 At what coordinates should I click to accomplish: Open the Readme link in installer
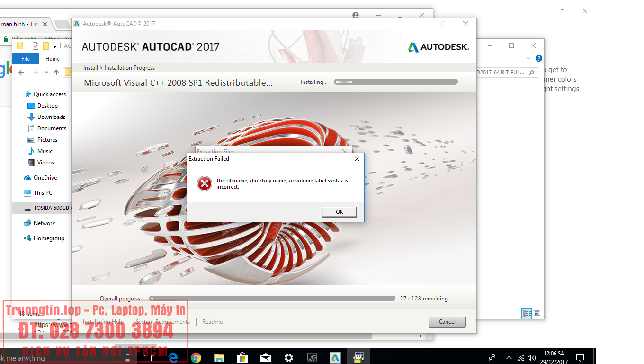click(212, 321)
